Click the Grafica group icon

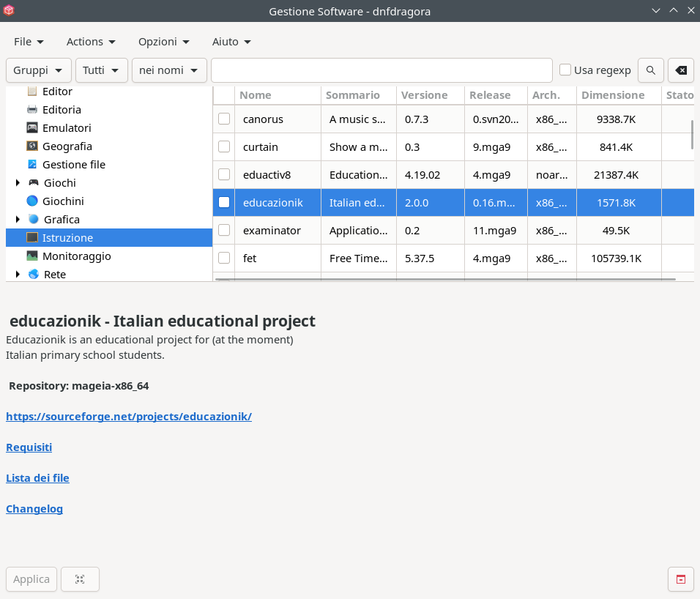pyautogui.click(x=34, y=219)
